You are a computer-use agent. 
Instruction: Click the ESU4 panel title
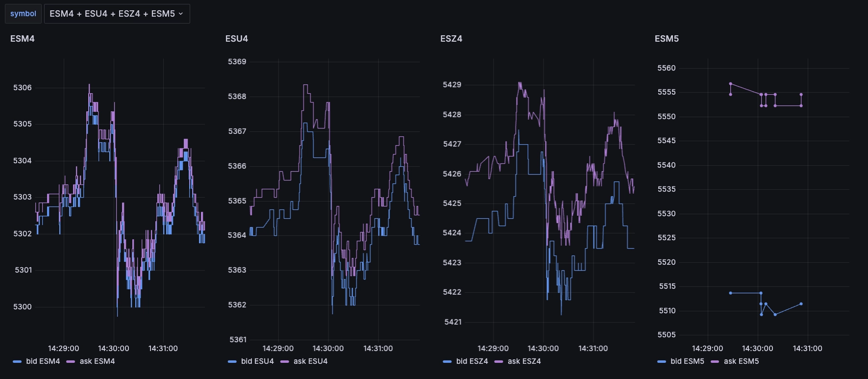pos(237,39)
